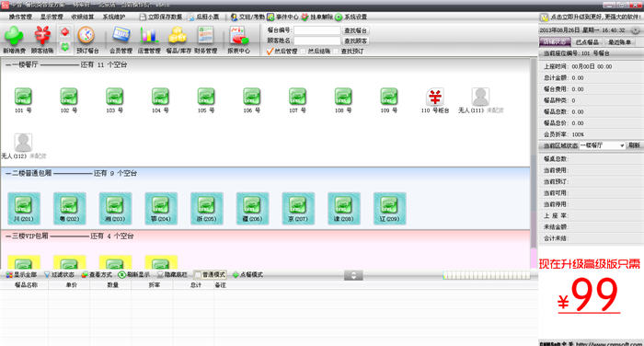Toggle the orange-checked option below 顾客姓名
644x346 pixels.
click(270, 52)
